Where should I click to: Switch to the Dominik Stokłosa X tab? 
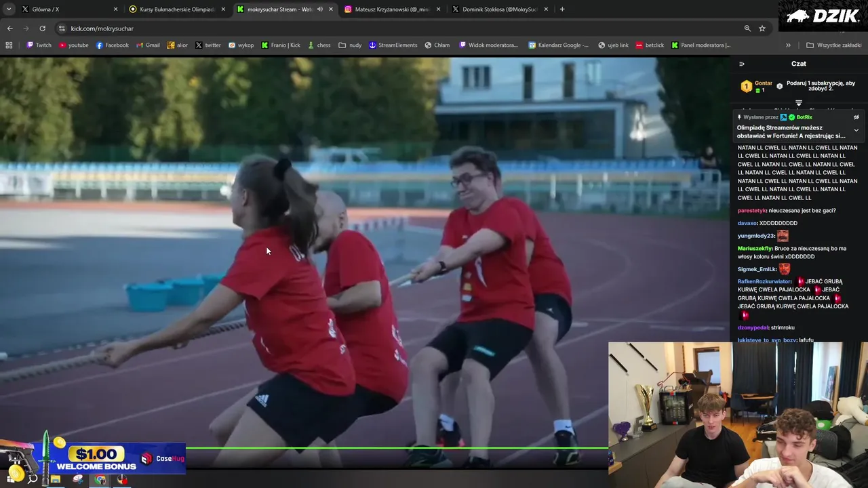coord(500,9)
